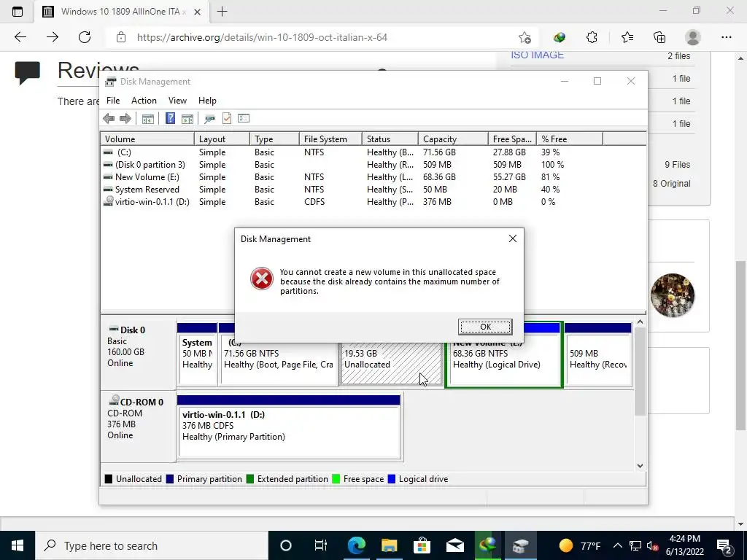
Task: Sort by the Capacity column header
Action: click(x=453, y=139)
